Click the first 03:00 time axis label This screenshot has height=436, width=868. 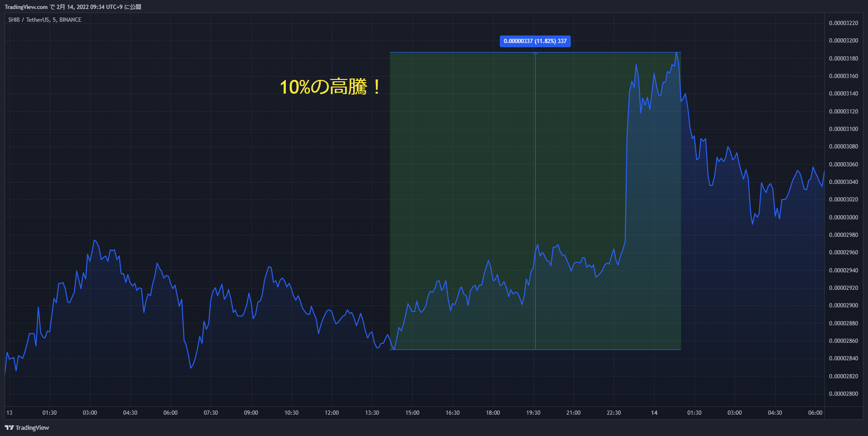point(90,413)
